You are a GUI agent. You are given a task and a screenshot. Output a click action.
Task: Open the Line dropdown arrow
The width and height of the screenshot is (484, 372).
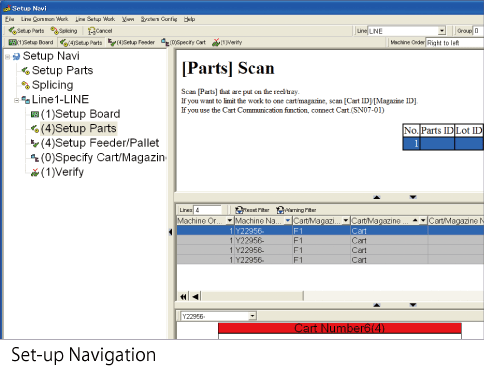(x=442, y=31)
